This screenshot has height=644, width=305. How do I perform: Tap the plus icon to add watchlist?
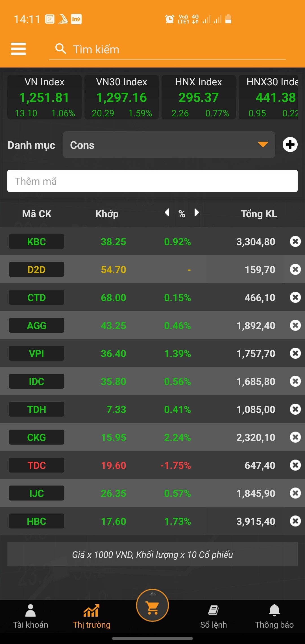[x=290, y=145]
